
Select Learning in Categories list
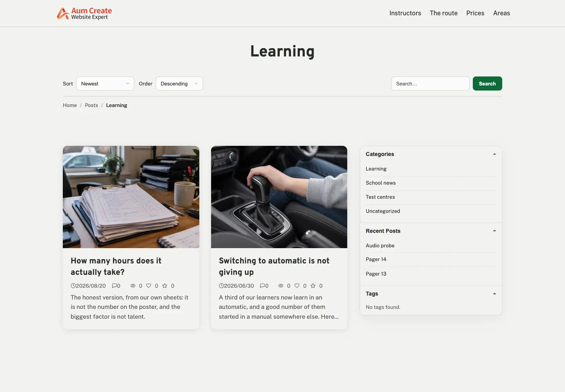376,169
